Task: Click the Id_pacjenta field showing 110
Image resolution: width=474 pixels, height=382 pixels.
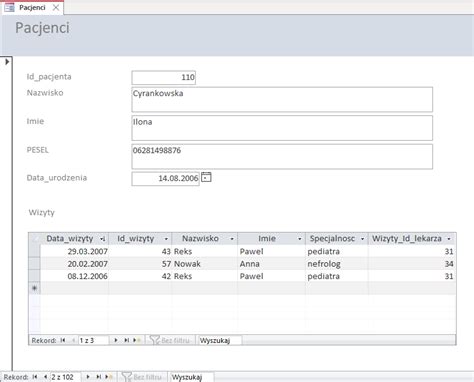Action: pyautogui.click(x=164, y=77)
